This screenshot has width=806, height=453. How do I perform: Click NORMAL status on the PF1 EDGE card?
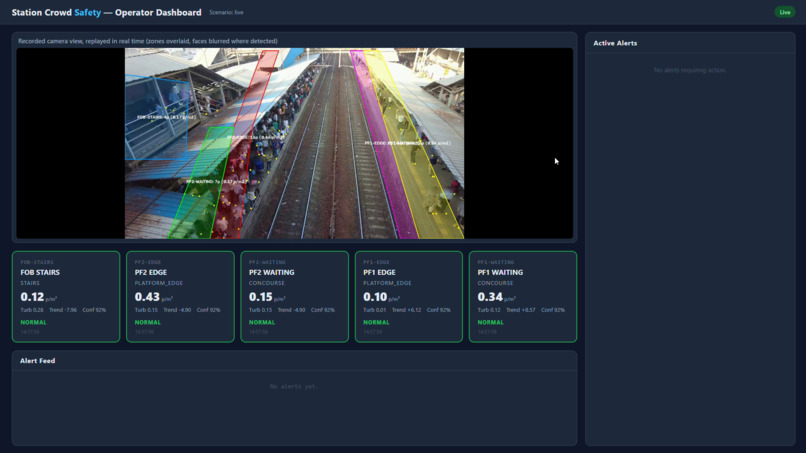[376, 322]
